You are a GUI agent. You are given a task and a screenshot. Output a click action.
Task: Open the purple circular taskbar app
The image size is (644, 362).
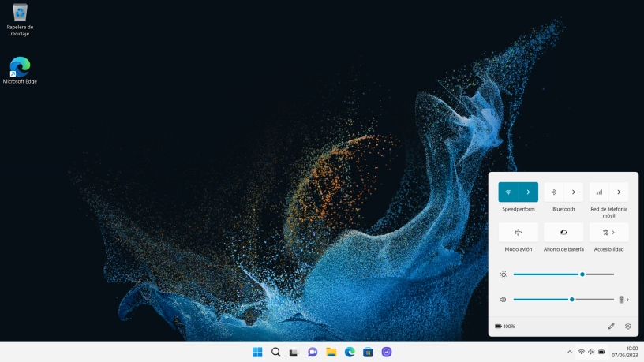[387, 353]
